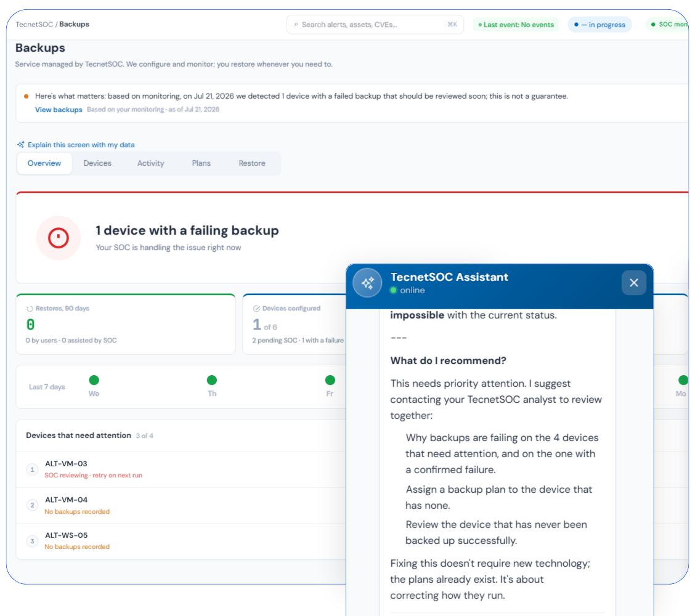Open the Devices tab
695x616 pixels.
(97, 163)
